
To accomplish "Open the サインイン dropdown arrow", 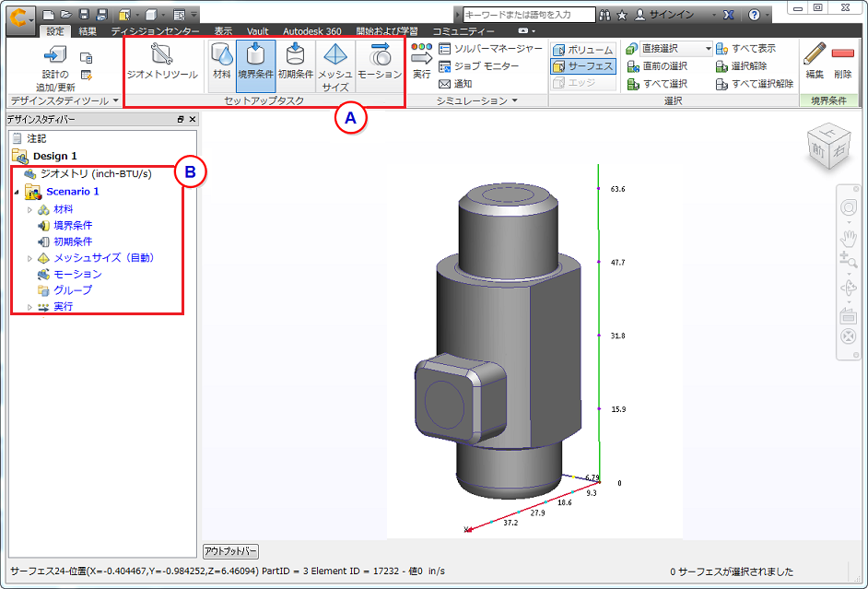I will pyautogui.click(x=714, y=15).
